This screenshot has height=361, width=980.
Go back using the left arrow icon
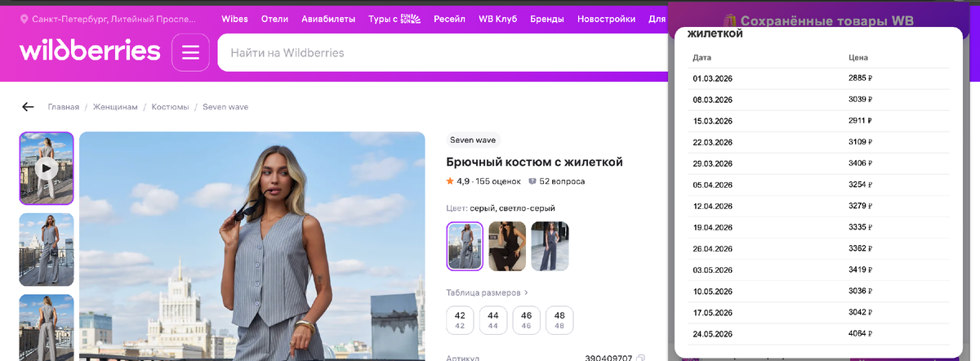[x=28, y=107]
